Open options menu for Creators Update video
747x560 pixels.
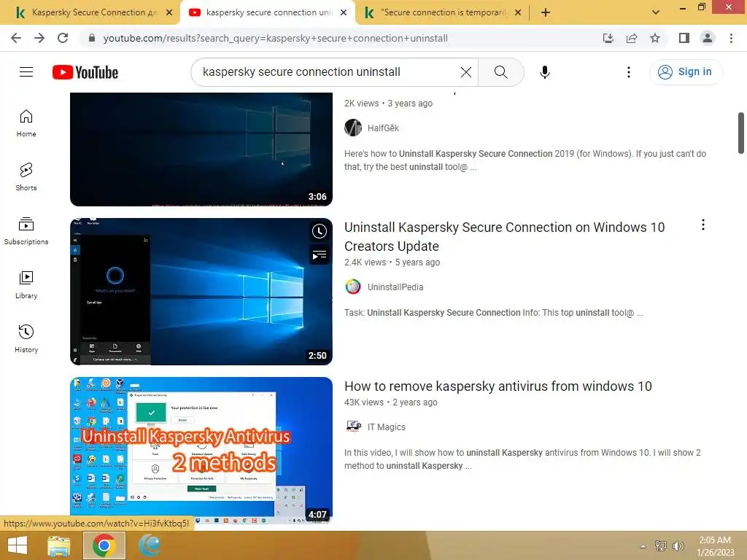tap(703, 225)
